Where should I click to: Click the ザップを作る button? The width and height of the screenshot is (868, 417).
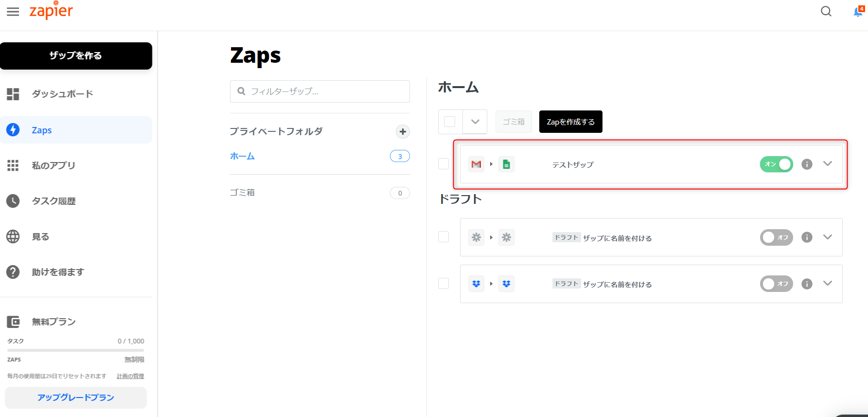click(x=76, y=55)
